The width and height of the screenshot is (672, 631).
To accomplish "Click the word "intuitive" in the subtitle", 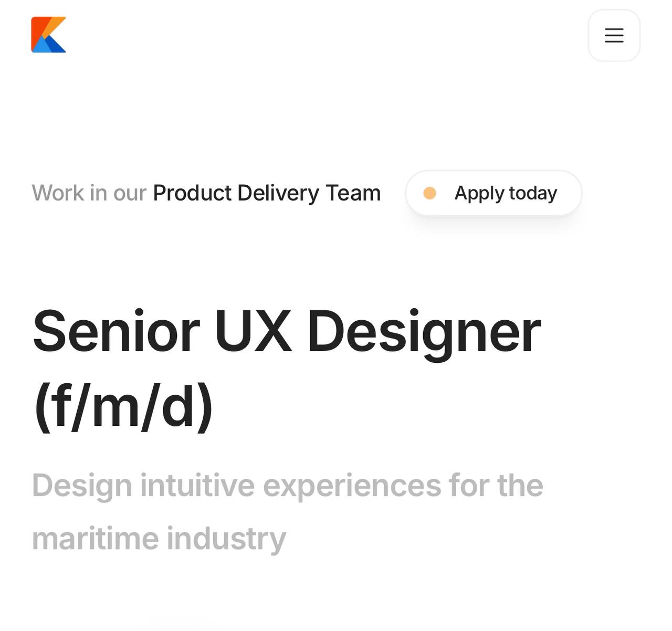I will pos(197,485).
